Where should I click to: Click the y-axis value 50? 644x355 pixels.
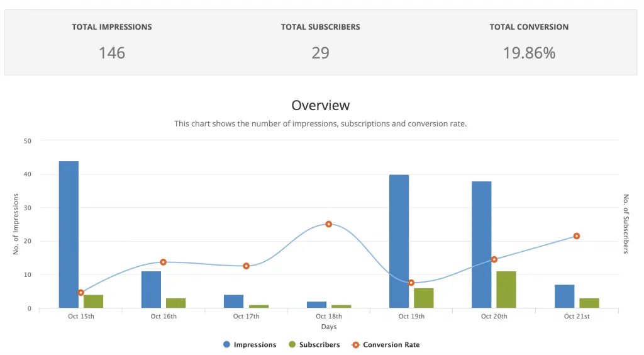click(28, 141)
